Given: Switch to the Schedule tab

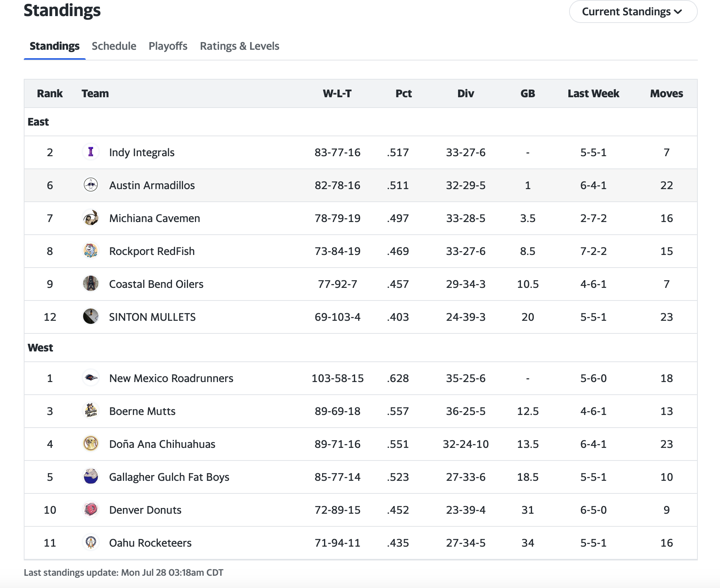Looking at the screenshot, I should [x=114, y=46].
